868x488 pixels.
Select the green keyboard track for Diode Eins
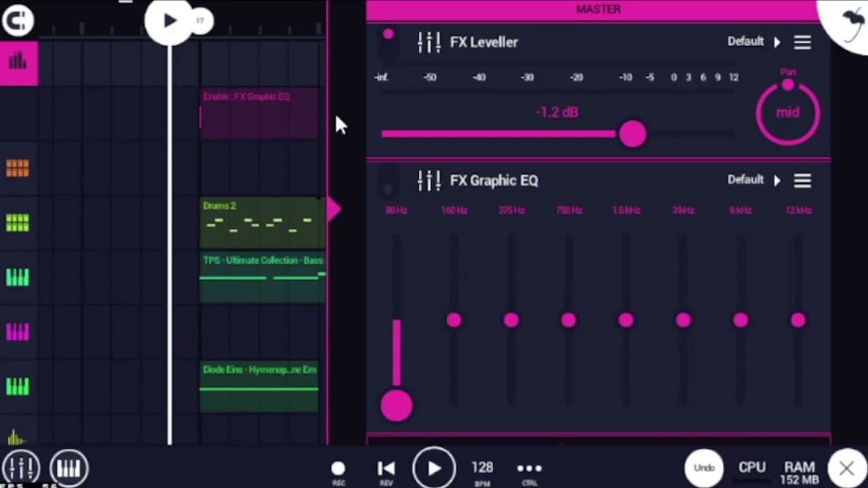pyautogui.click(x=18, y=386)
